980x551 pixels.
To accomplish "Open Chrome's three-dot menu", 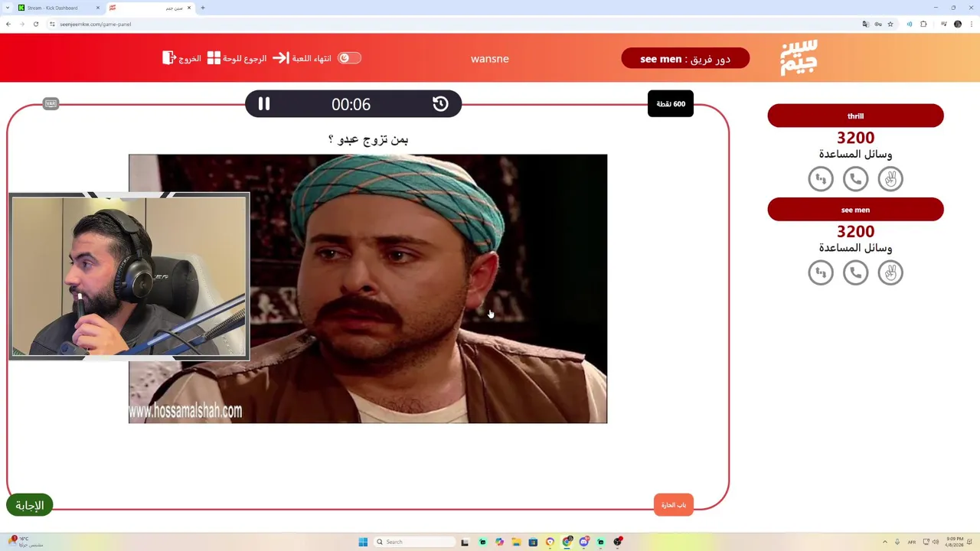I will (972, 24).
